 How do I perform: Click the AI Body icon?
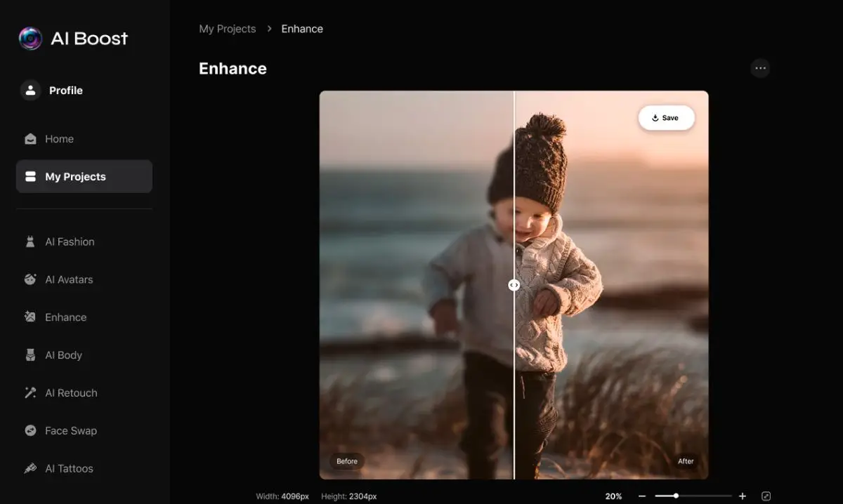[x=30, y=355]
